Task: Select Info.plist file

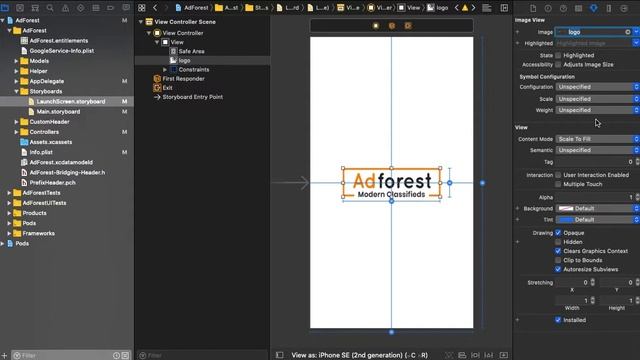Action: (x=41, y=152)
